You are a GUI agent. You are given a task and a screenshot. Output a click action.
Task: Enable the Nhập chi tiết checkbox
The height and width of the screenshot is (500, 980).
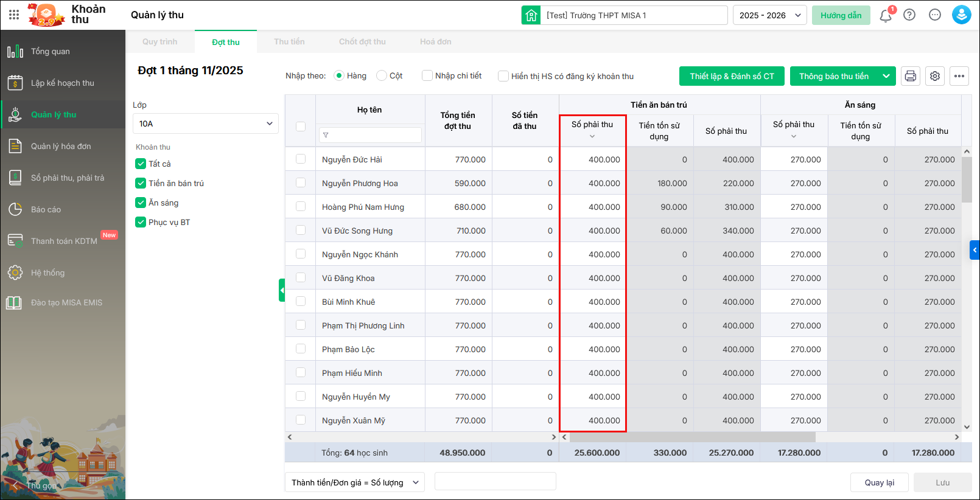point(427,76)
